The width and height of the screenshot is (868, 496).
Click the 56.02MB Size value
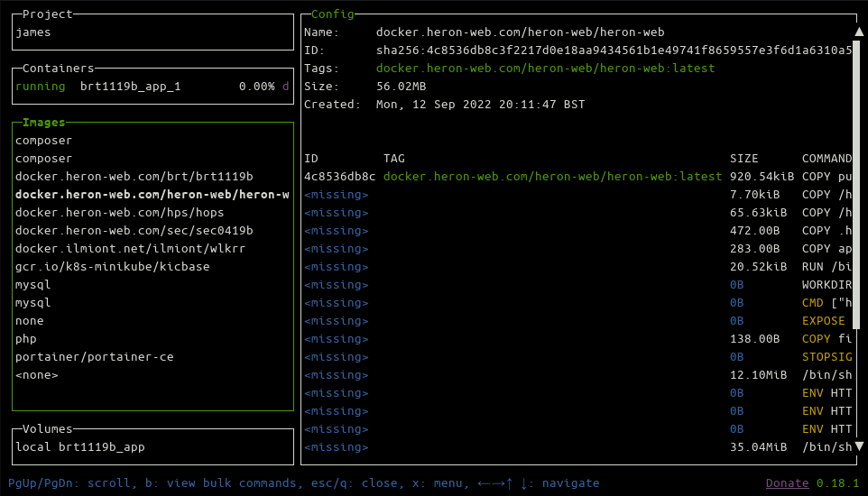tap(402, 87)
